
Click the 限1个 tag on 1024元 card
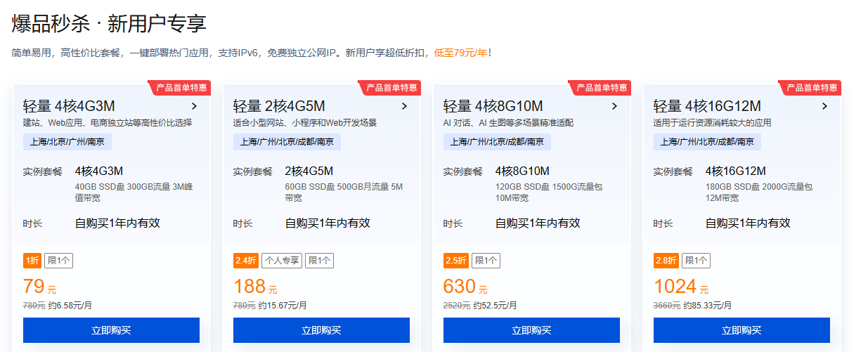click(696, 261)
